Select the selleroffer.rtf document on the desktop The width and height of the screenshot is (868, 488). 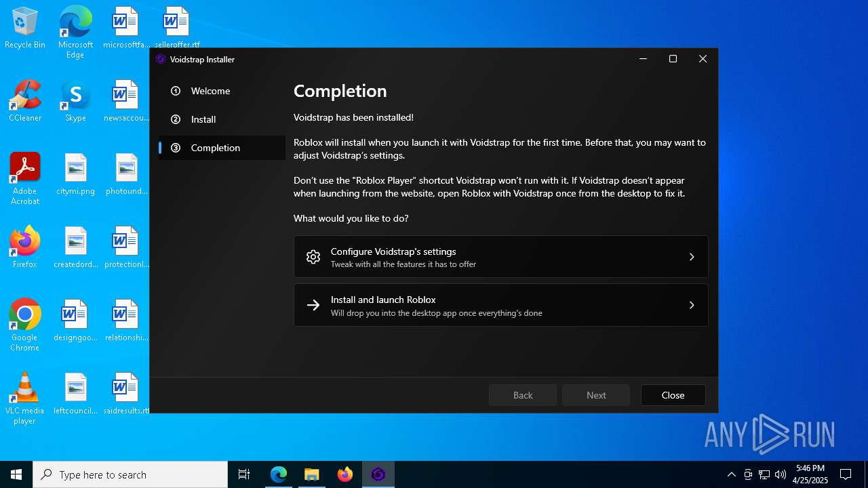point(176,28)
